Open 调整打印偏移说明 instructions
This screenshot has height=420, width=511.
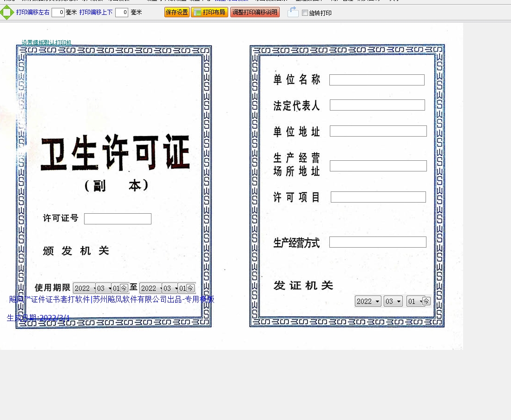click(255, 13)
